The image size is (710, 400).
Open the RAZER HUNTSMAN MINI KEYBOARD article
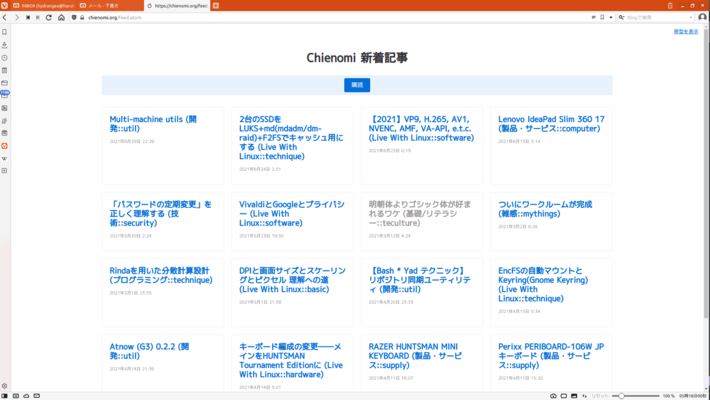(x=415, y=356)
